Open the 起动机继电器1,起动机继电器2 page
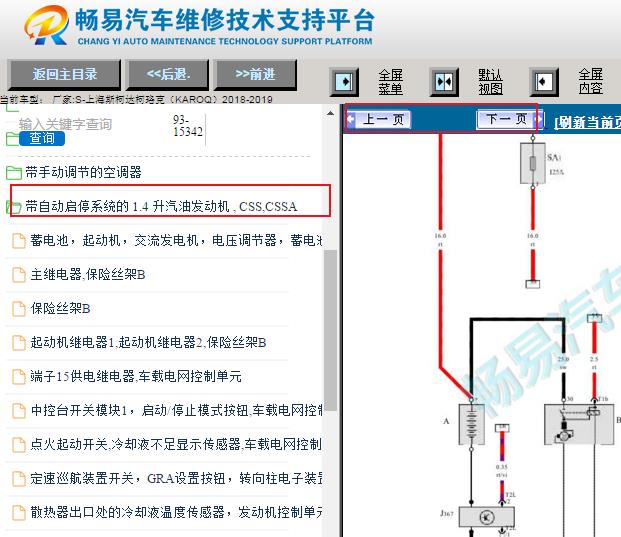621x537 pixels. point(148,343)
